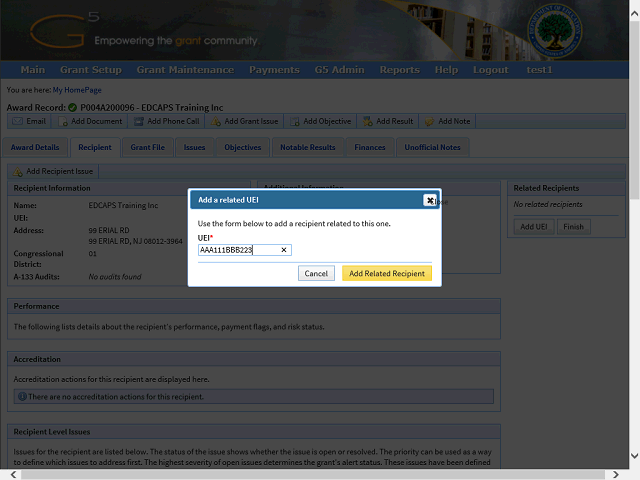
Task: Switch to the Grant File tab
Action: click(x=147, y=147)
